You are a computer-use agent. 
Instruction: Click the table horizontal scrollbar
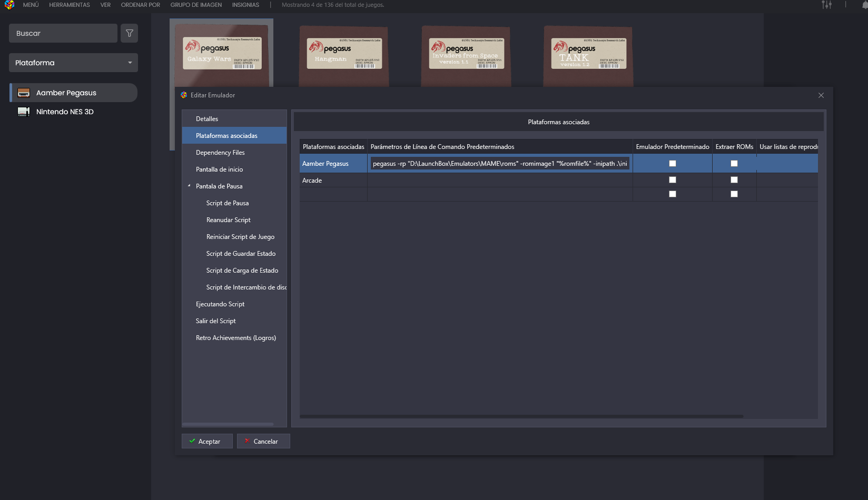pyautogui.click(x=521, y=416)
